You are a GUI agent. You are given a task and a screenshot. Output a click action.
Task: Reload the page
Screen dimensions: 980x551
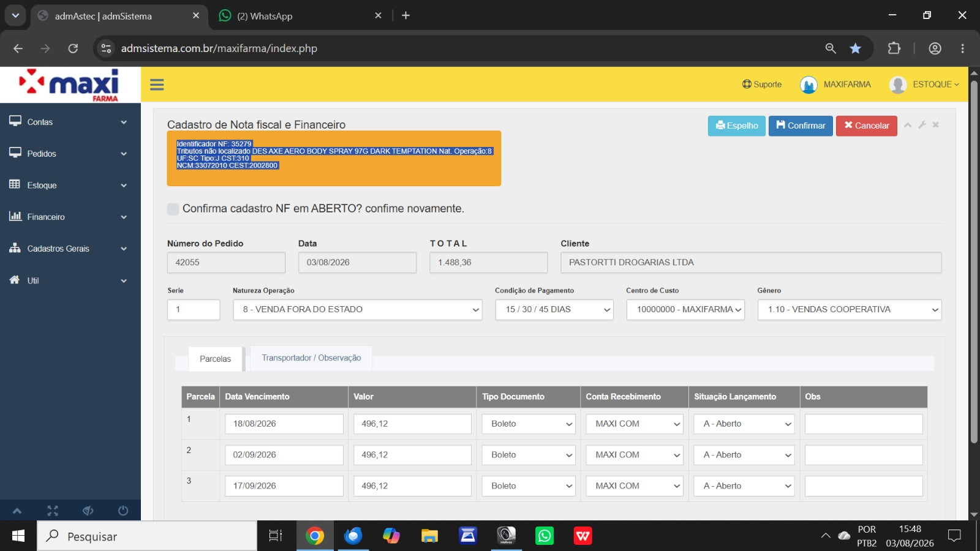(x=73, y=48)
